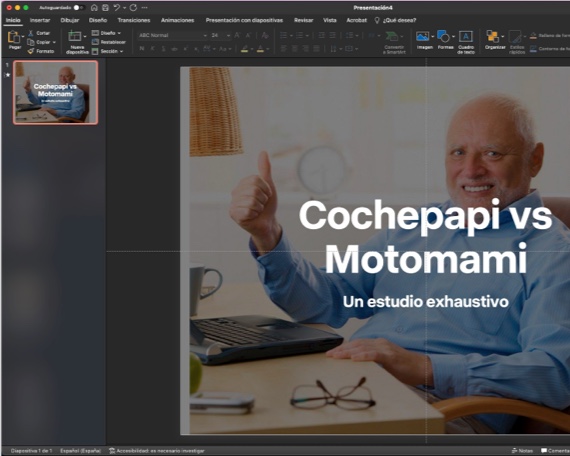Toggle superscript formatting

click(186, 49)
